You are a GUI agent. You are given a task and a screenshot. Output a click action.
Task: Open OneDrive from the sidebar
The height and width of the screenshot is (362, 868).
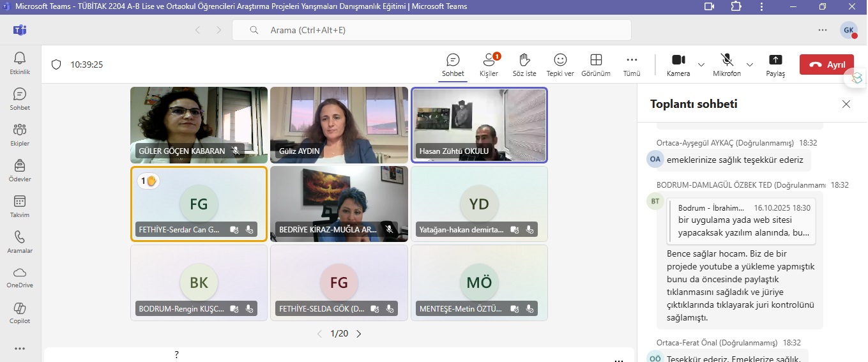tap(20, 277)
